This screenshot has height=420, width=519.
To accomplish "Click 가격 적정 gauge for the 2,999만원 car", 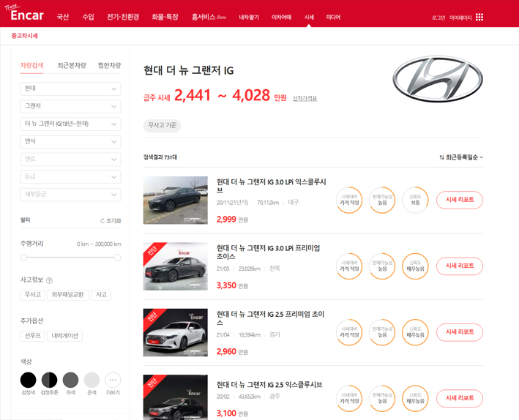I will [349, 200].
